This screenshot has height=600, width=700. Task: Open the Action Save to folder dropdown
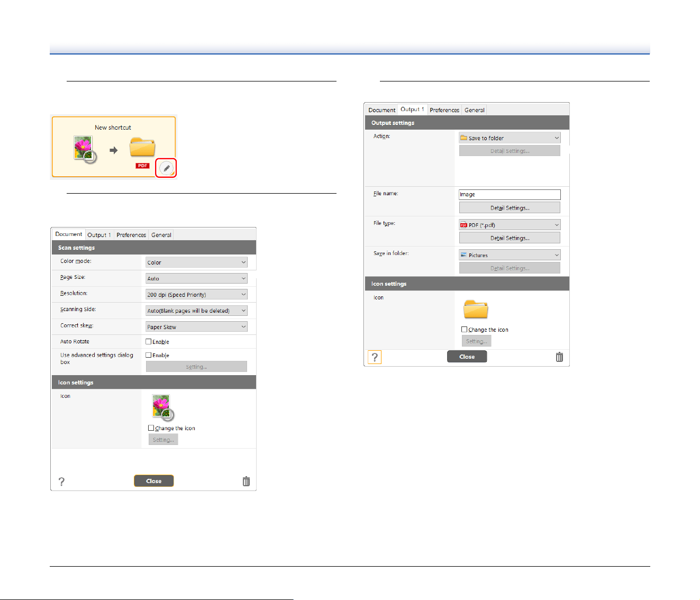click(510, 138)
